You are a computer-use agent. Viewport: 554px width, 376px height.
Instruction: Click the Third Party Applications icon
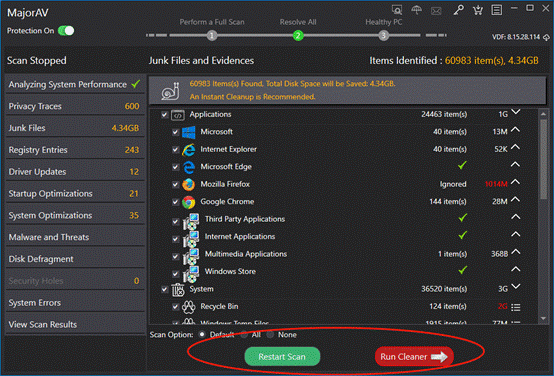191,221
